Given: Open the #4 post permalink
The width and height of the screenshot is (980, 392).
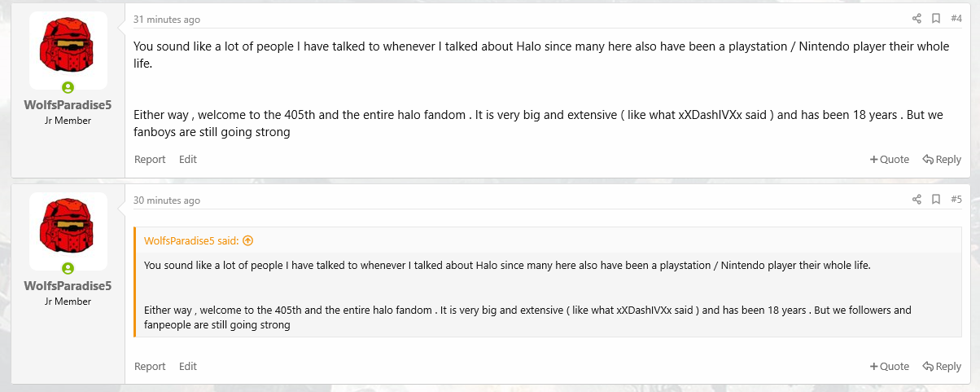Looking at the screenshot, I should (956, 19).
